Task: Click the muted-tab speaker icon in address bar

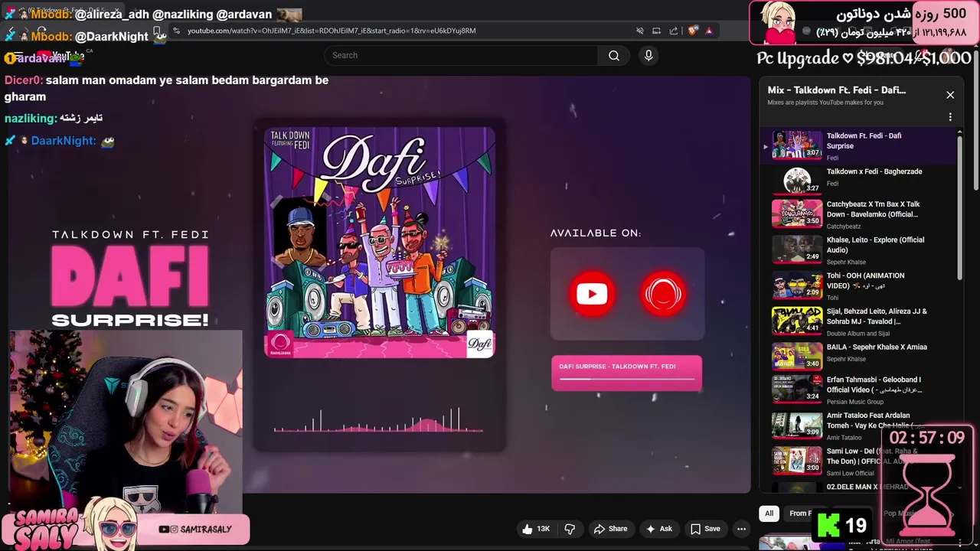Action: (639, 31)
